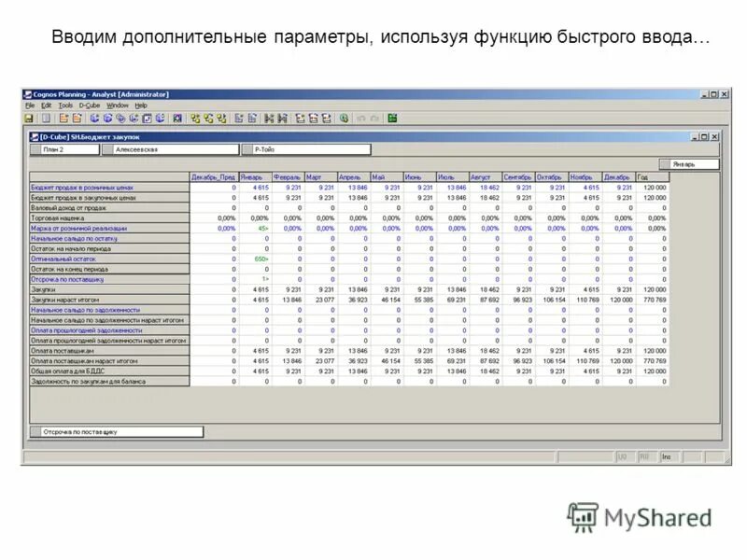Toggle the R0 status bar indicator
This screenshot has height=560, width=747.
(x=645, y=455)
